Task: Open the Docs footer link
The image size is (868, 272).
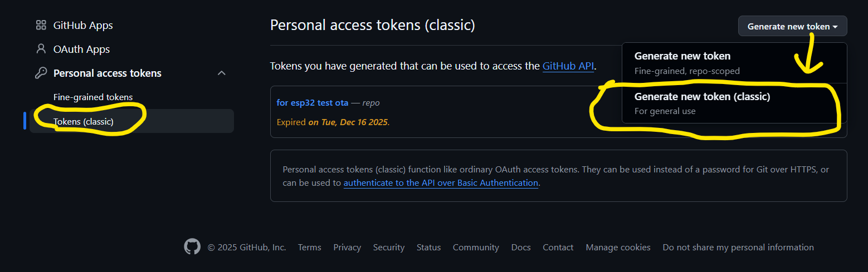Action: pos(521,247)
